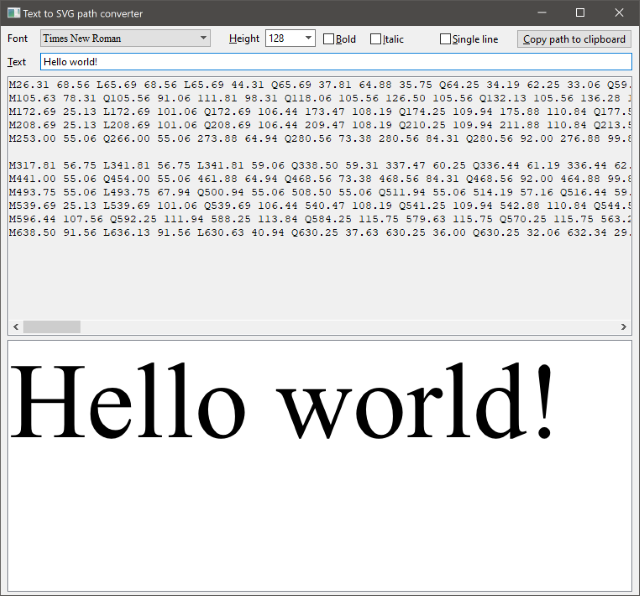Click path line starting with M596.44 107.56
The width and height of the screenshot is (640, 596).
tap(320, 219)
